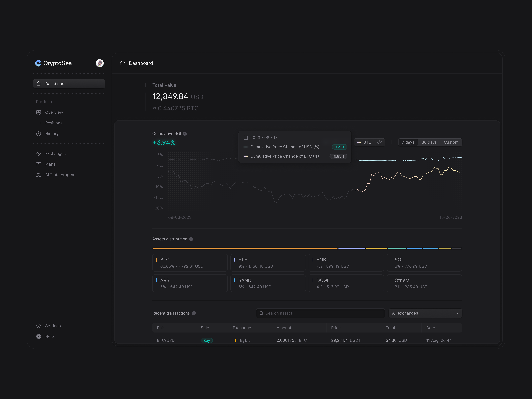Select the Positions icon in the sidebar

pyautogui.click(x=38, y=123)
